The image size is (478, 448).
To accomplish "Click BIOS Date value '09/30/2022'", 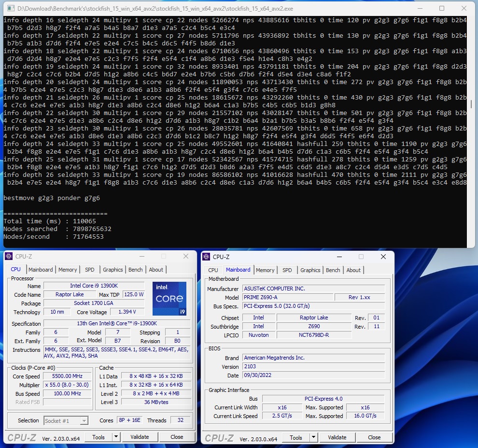I will click(314, 375).
